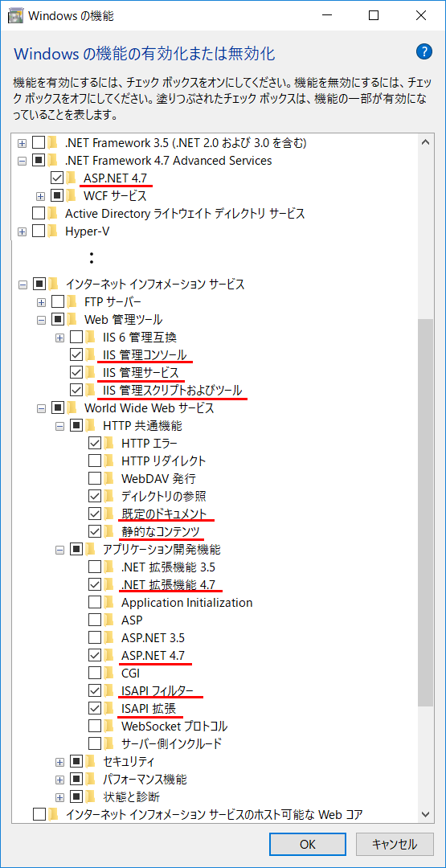Screen dimensions: 446x868
Task: Enable the ASP checkbox
Action: tap(95, 620)
